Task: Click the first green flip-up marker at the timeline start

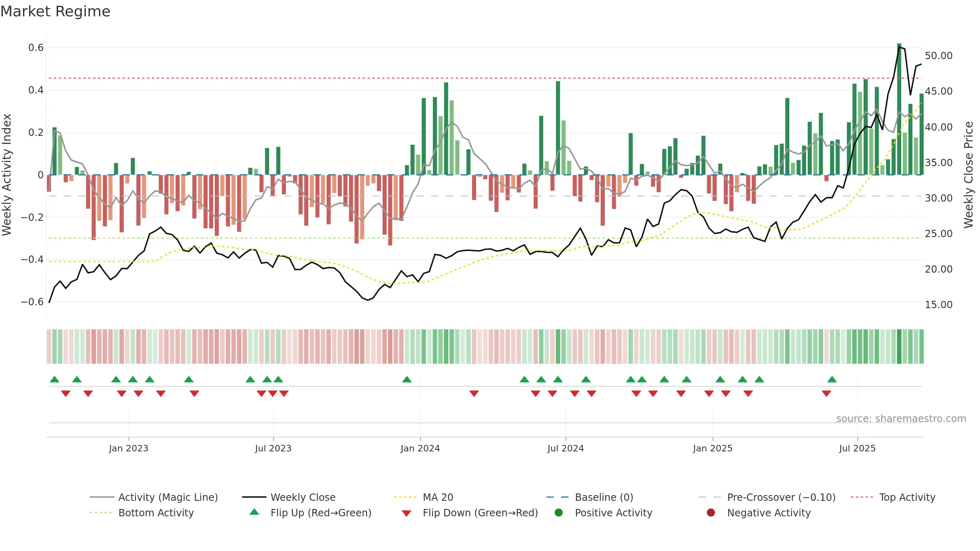Action: 54,379
